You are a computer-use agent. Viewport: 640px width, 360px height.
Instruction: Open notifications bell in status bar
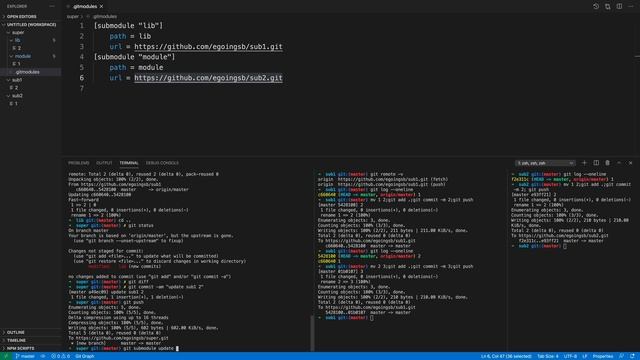click(632, 356)
